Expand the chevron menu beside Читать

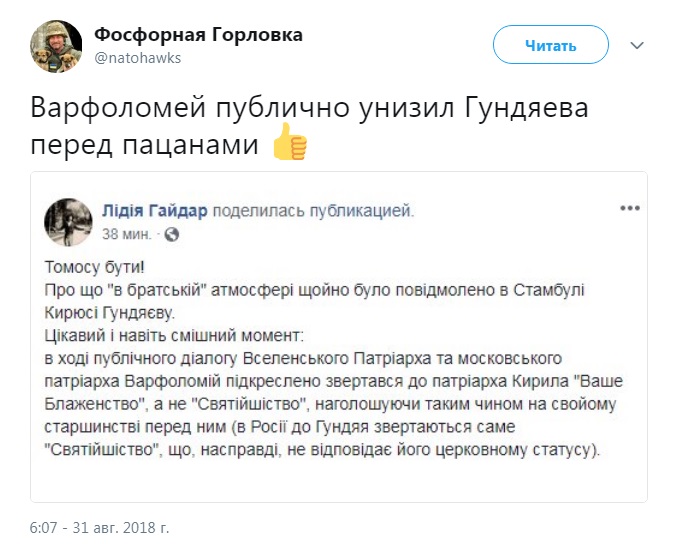pos(637,45)
